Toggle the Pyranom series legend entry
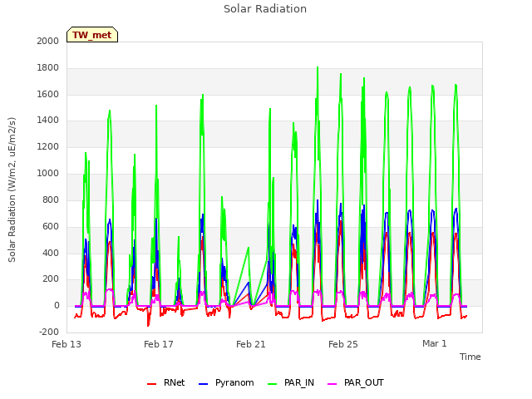532x399 pixels. (226, 382)
